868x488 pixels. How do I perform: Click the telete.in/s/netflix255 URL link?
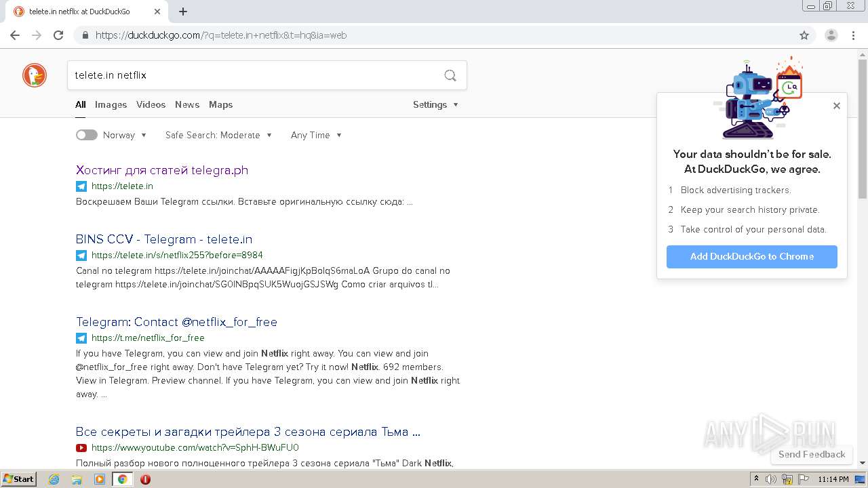coord(177,256)
